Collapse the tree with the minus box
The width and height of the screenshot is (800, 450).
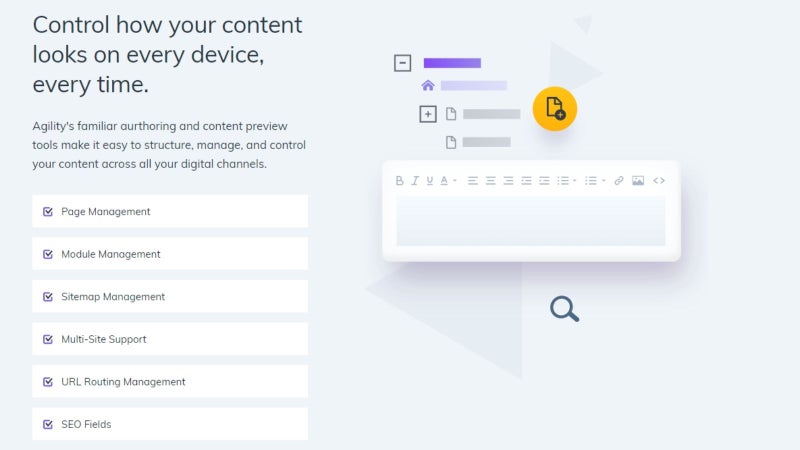(403, 63)
